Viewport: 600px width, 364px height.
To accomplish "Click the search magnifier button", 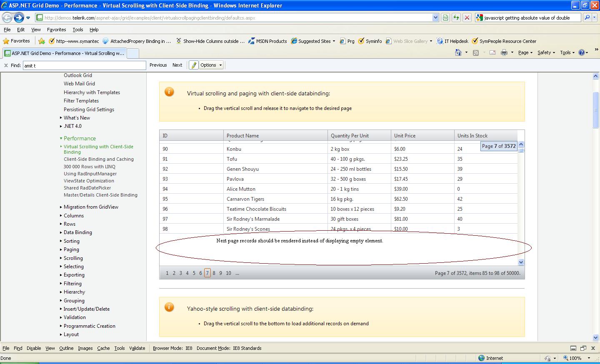I will (x=587, y=17).
